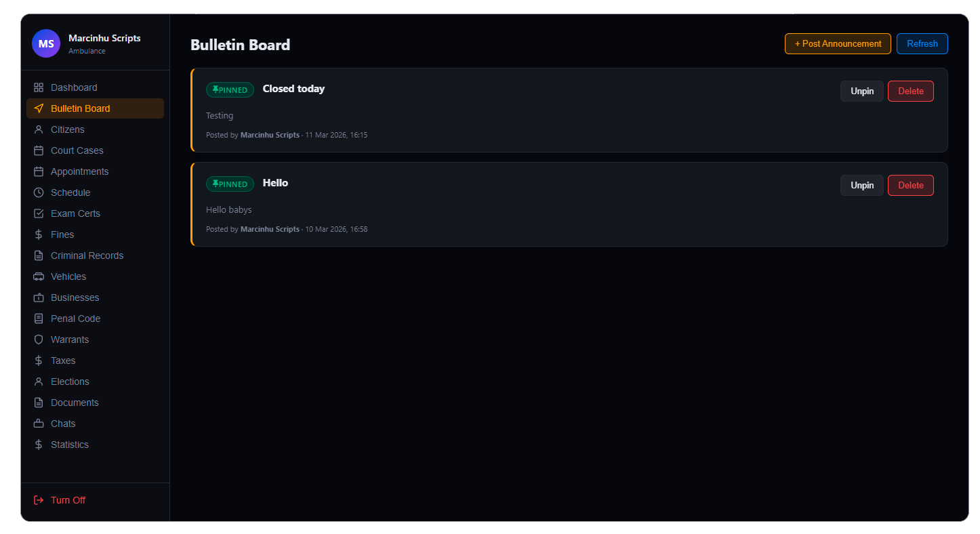Click the Warrants shield icon
Screen dimensions: 980x534
click(39, 340)
